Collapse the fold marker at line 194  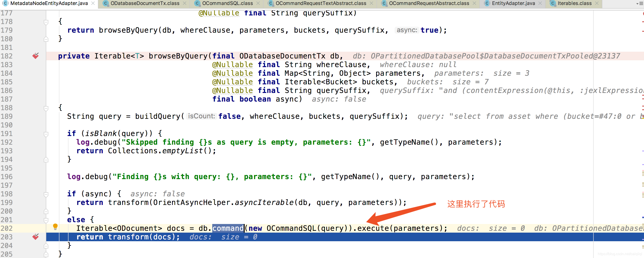(46, 160)
